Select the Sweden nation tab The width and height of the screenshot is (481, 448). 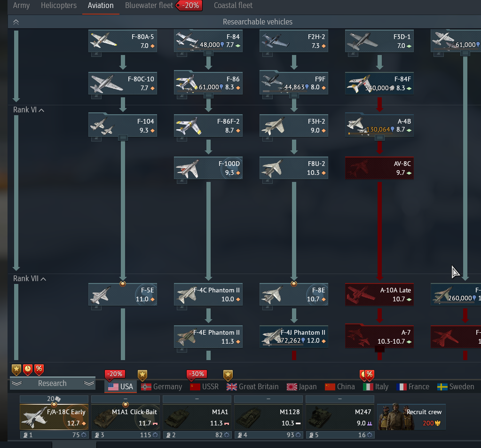(x=456, y=387)
